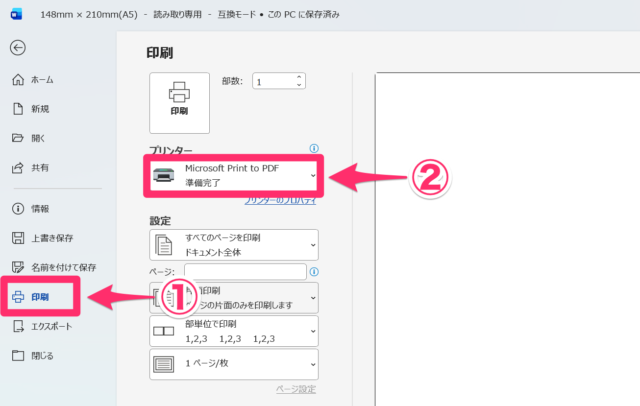
Task: Increase the 部数 copies count
Action: coord(300,78)
